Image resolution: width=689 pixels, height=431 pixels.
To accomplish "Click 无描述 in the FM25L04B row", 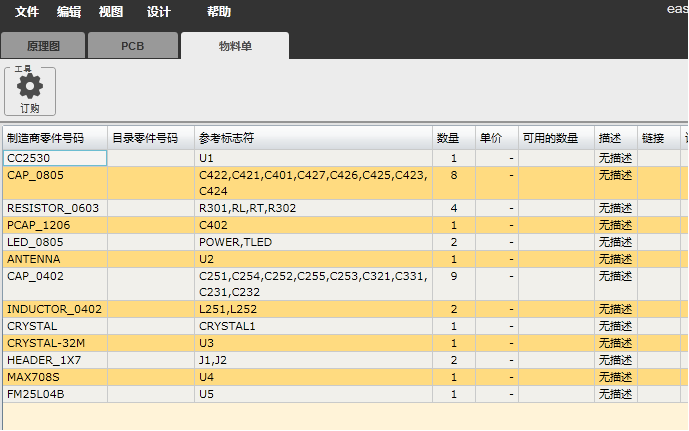I will (616, 394).
